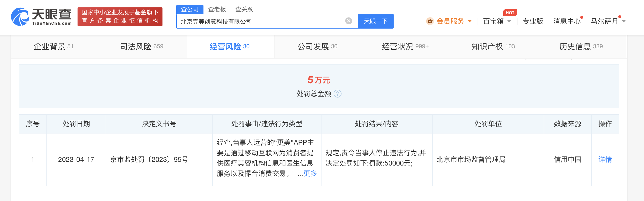Open the 百宝箱 menu label
644x201 pixels.
point(493,21)
